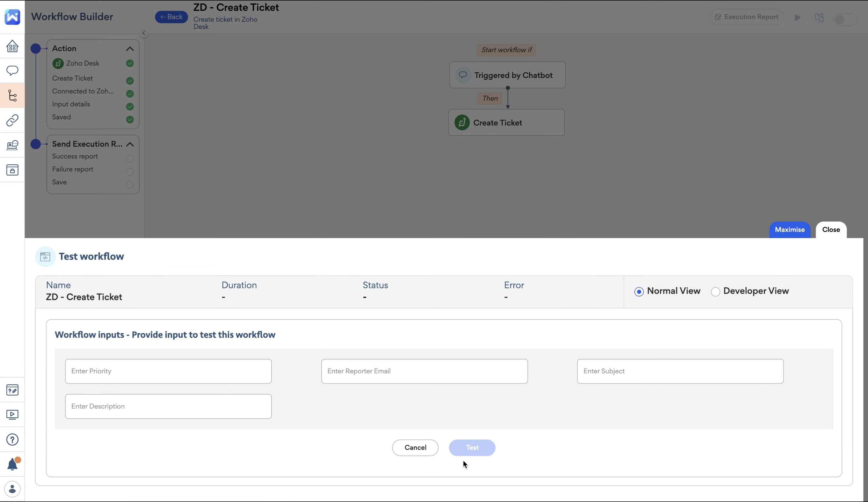Click the video tutorials play icon in the sidebar
The width and height of the screenshot is (868, 502).
tap(12, 415)
